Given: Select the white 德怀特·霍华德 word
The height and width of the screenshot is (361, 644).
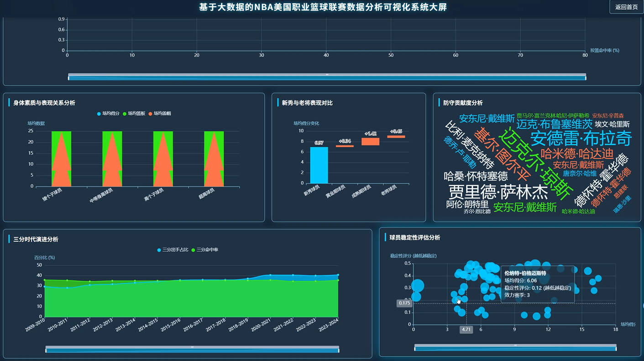Looking at the screenshot, I should (x=601, y=180).
